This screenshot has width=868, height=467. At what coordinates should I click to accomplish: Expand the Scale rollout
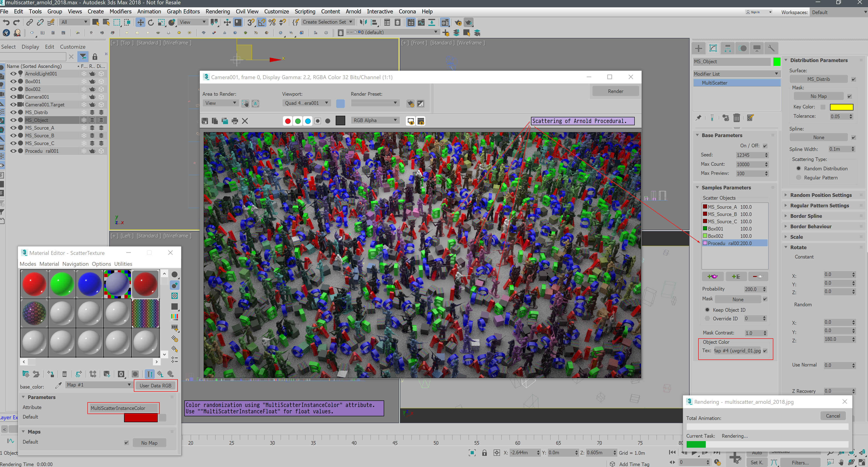[x=796, y=237]
